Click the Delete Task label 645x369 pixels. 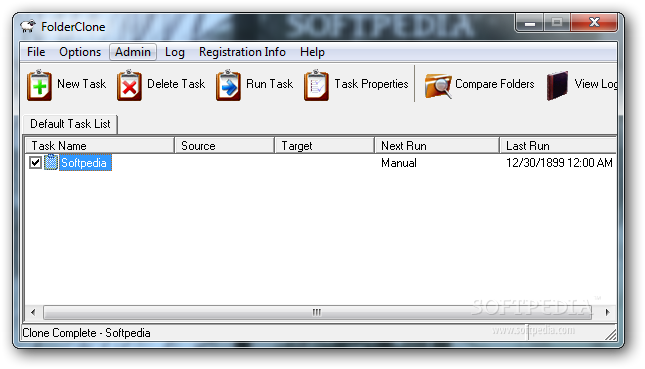tap(176, 84)
